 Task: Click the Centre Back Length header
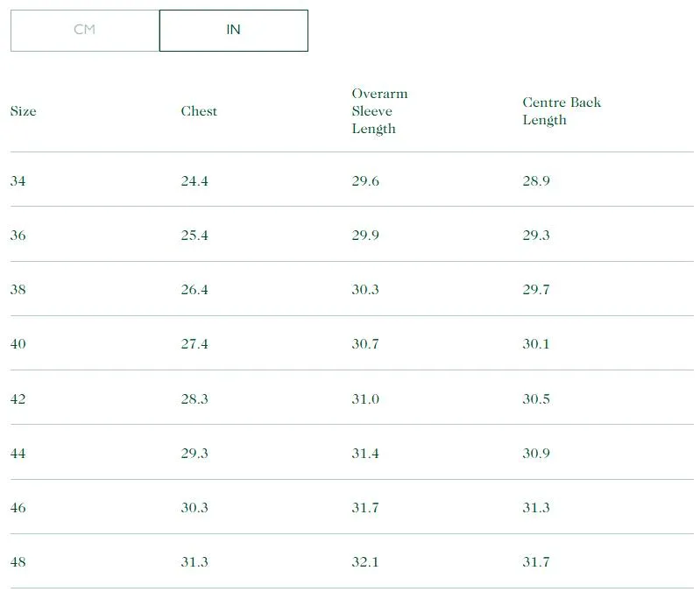click(x=562, y=111)
